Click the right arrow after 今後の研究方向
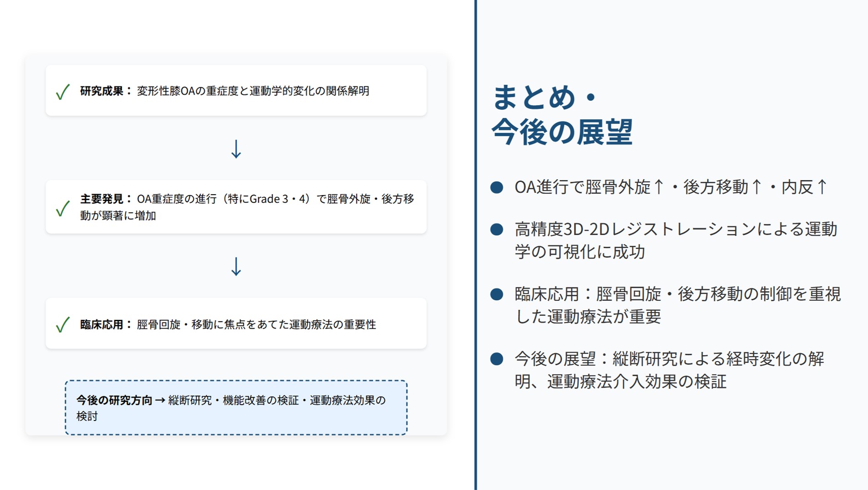868x490 pixels. pyautogui.click(x=160, y=400)
